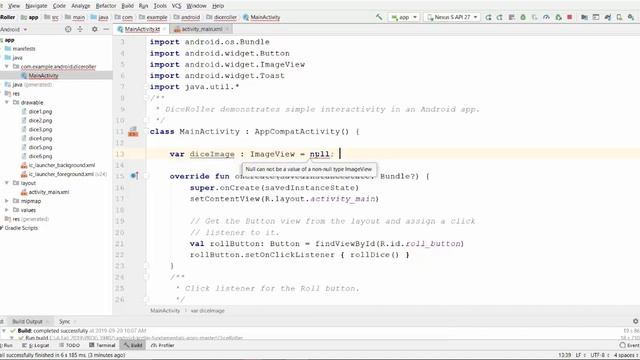Open the View menu
Image resolution: width=640 pixels, height=360 pixels.
(x=14, y=6)
